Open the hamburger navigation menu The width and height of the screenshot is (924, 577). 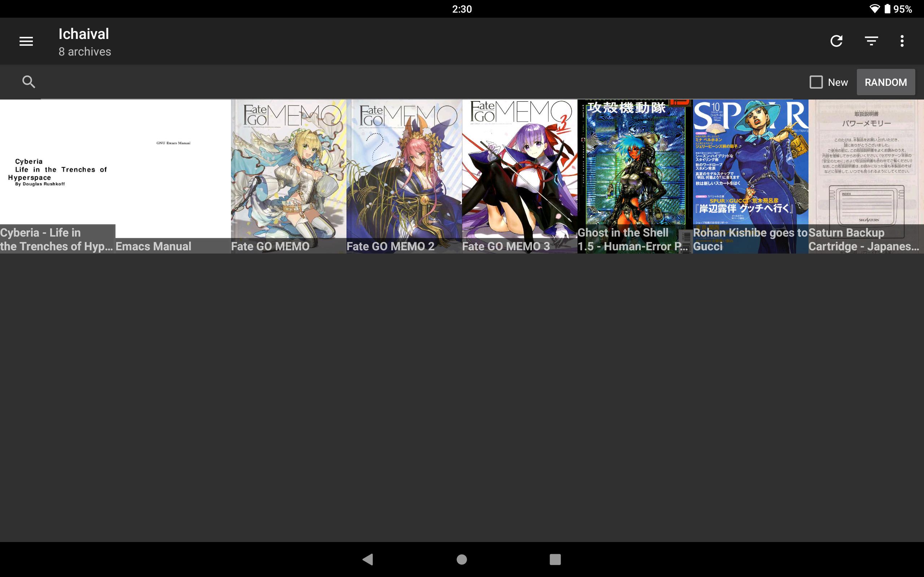click(x=26, y=41)
